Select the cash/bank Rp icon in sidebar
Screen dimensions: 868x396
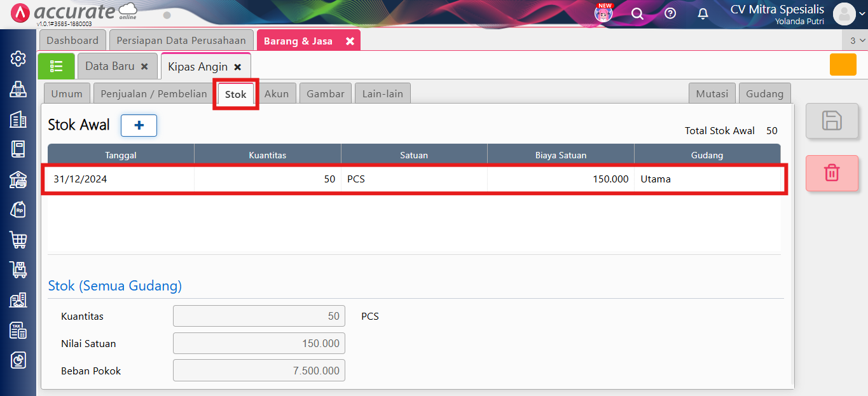[17, 209]
